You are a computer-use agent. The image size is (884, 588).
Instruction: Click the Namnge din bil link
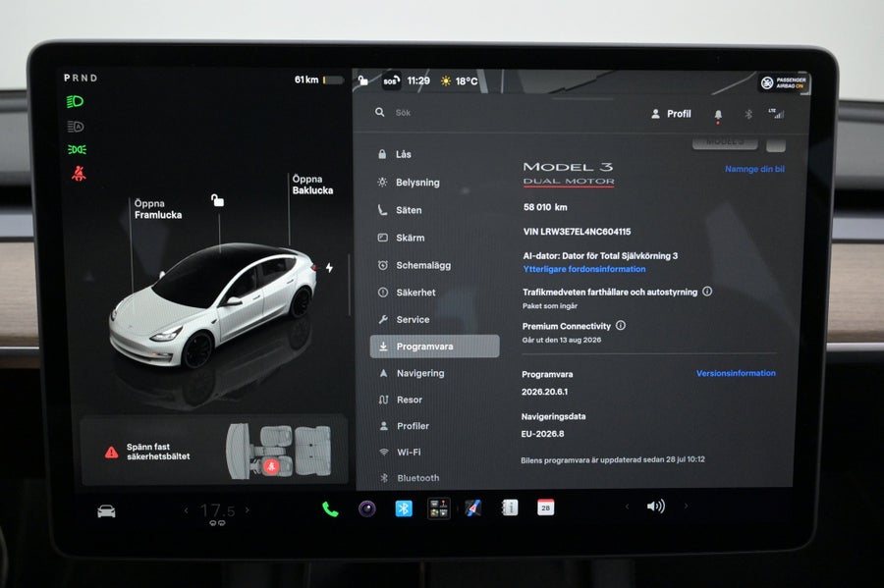[x=754, y=169]
